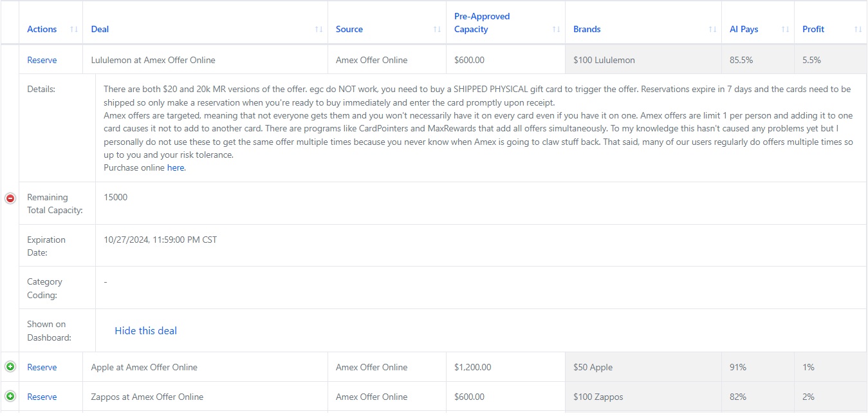The width and height of the screenshot is (868, 416).
Task: Click the sort icon on the Brands column
Action: click(712, 30)
